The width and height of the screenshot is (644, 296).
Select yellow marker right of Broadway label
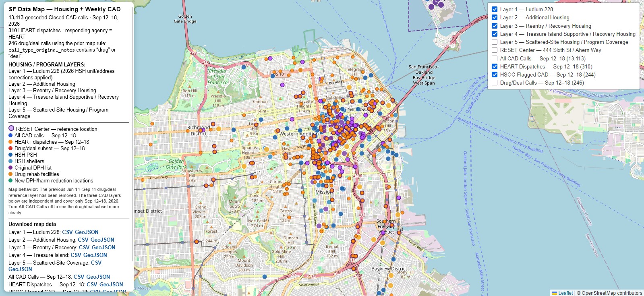tap(349, 87)
